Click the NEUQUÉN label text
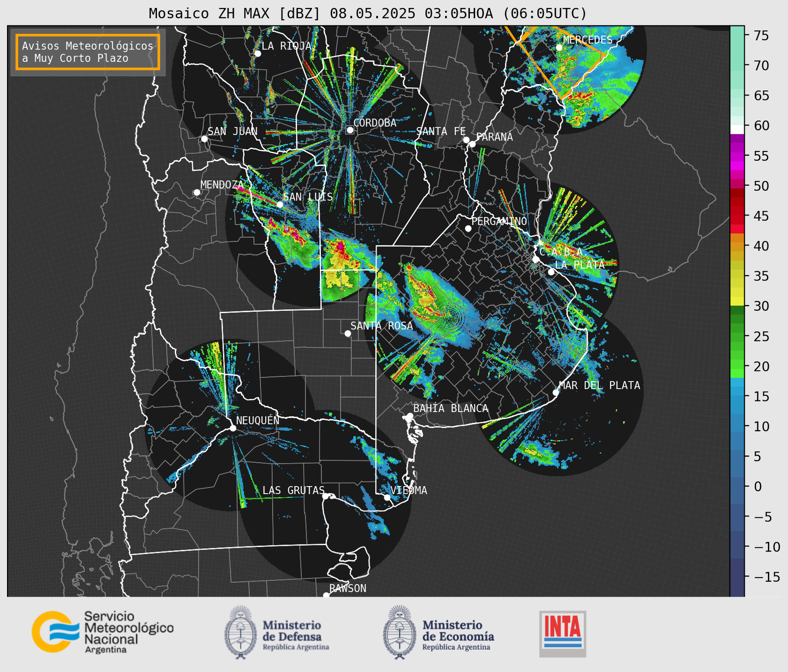This screenshot has height=672, width=788. (257, 421)
